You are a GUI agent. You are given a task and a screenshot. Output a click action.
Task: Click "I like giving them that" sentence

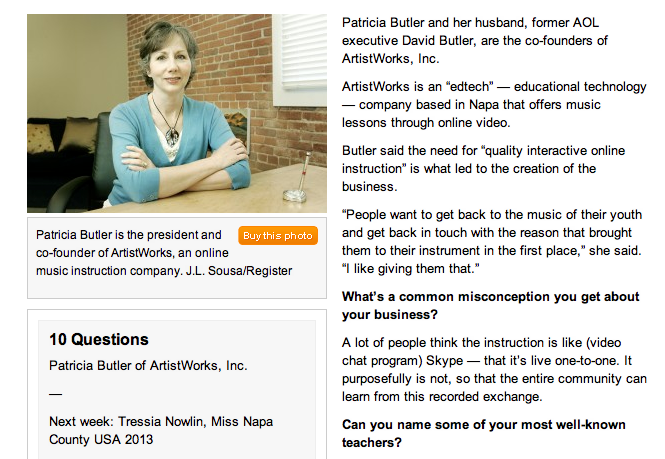[412, 269]
